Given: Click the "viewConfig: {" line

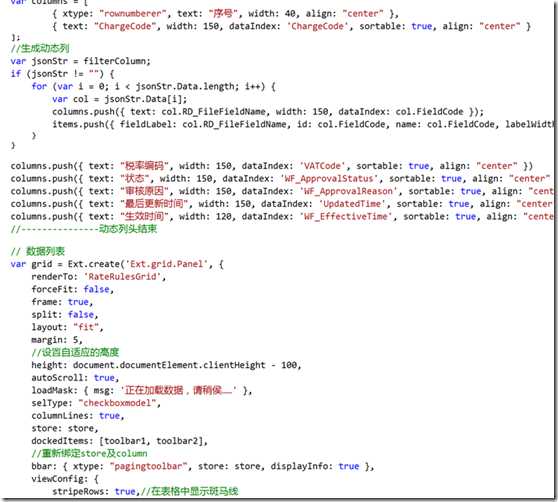Looking at the screenshot, I should pyautogui.click(x=65, y=479).
